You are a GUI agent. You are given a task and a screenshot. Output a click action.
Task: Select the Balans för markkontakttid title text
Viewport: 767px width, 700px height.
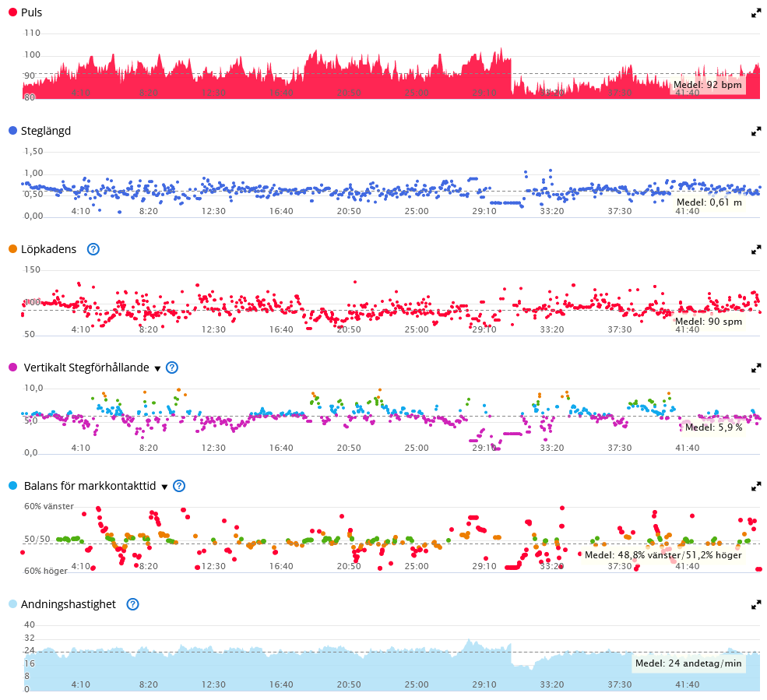click(90, 486)
